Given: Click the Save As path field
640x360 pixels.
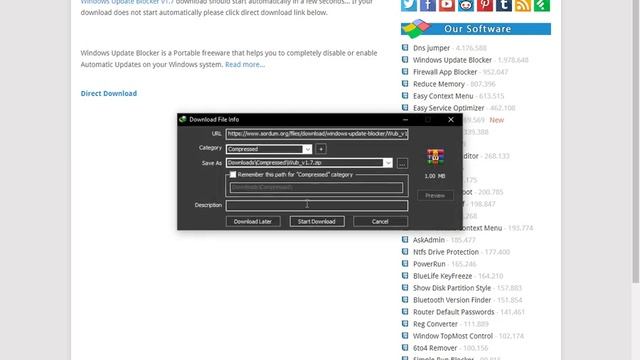Looking at the screenshot, I should (304, 163).
